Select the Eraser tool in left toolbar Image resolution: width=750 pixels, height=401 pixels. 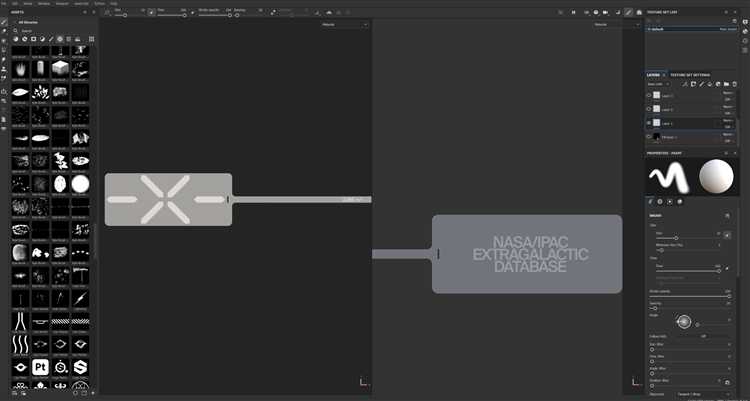tap(4, 31)
